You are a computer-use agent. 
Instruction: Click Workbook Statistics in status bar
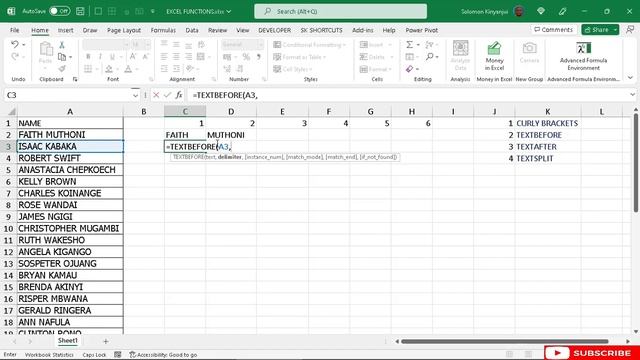point(49,355)
